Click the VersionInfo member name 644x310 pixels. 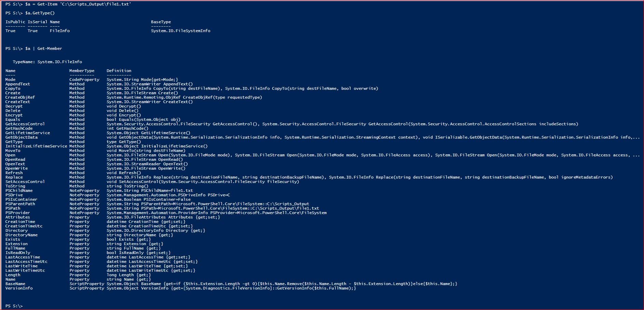(19, 288)
